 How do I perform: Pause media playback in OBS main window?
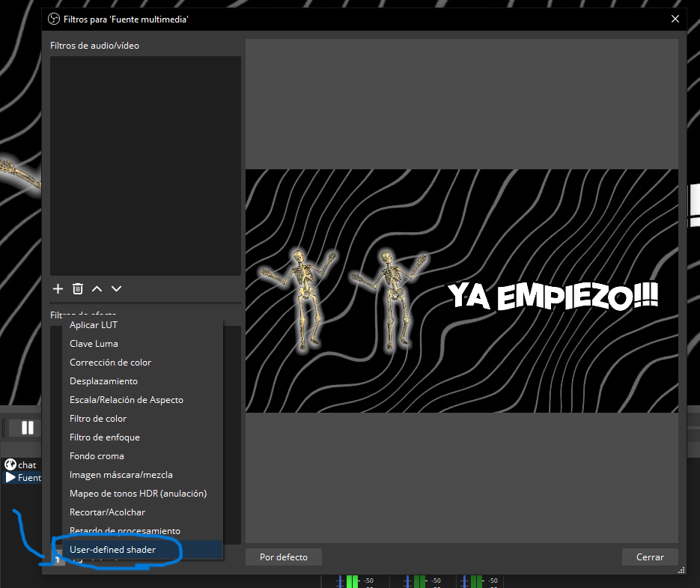[27, 428]
